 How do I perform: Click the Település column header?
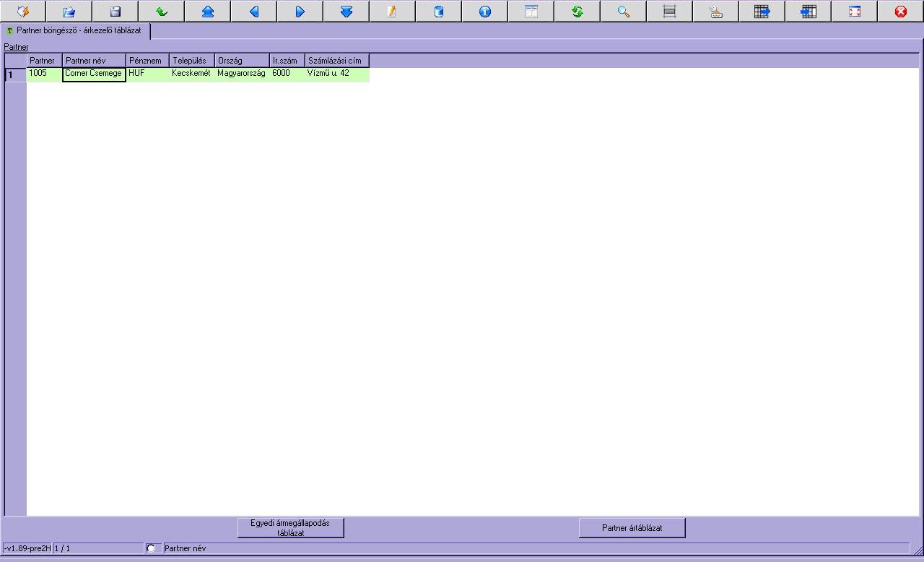[192, 61]
